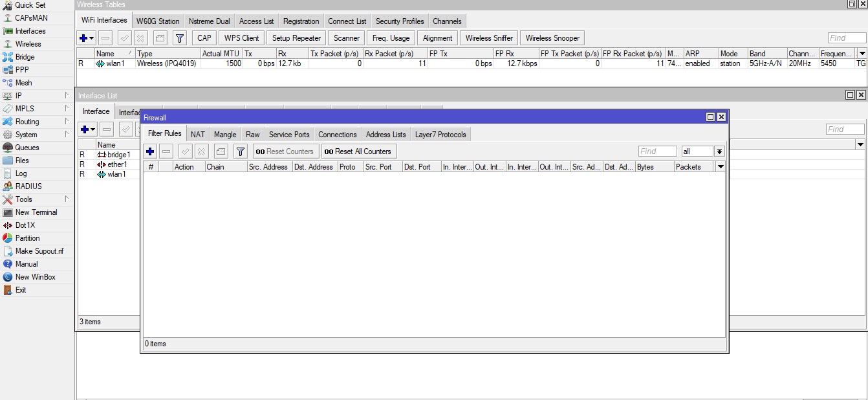Click add (plus) in Firewall toolbar
Viewport: 868px width, 400px height.
click(x=150, y=151)
